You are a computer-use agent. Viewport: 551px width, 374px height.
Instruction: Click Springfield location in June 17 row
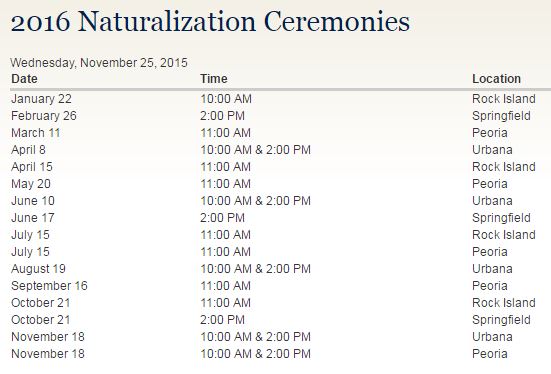click(501, 218)
